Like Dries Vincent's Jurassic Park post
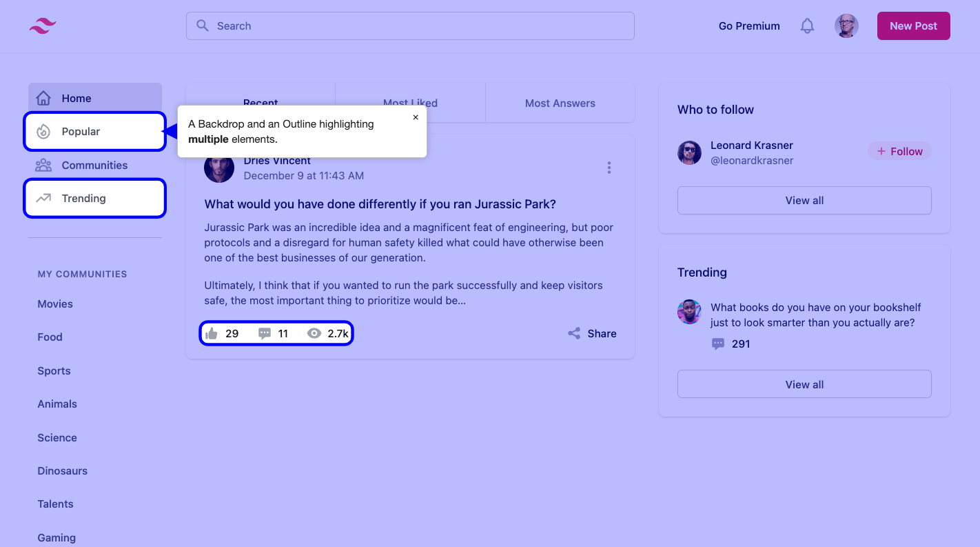Screen dimensions: 980x547 coord(212,333)
